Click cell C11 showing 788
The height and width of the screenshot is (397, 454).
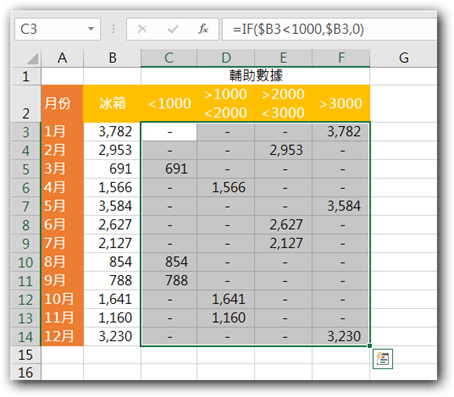(x=169, y=281)
